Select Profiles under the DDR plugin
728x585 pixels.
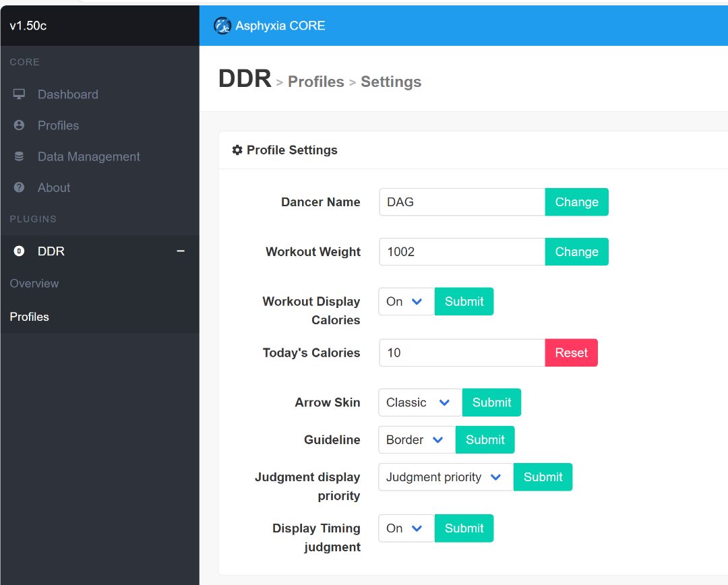tap(30, 317)
